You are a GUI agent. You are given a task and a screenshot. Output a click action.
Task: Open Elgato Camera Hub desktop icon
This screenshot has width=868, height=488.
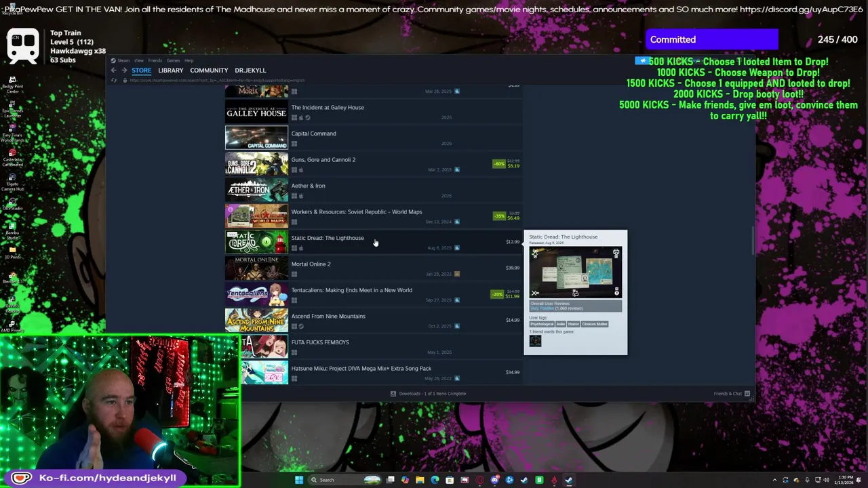click(12, 180)
